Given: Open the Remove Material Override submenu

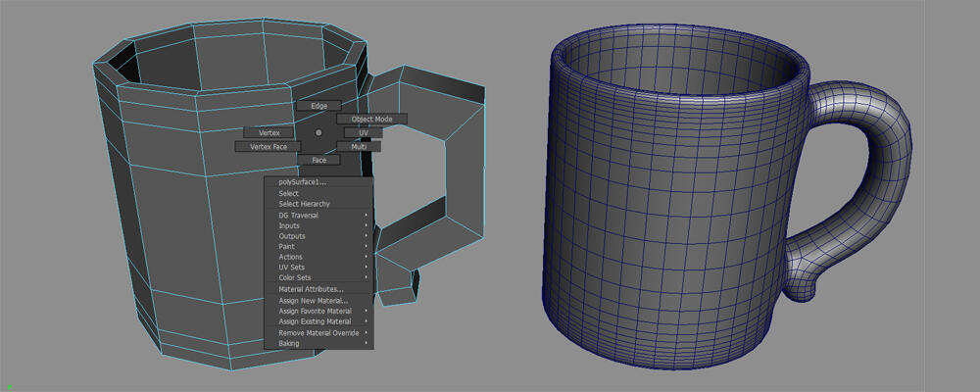Looking at the screenshot, I should point(318,333).
